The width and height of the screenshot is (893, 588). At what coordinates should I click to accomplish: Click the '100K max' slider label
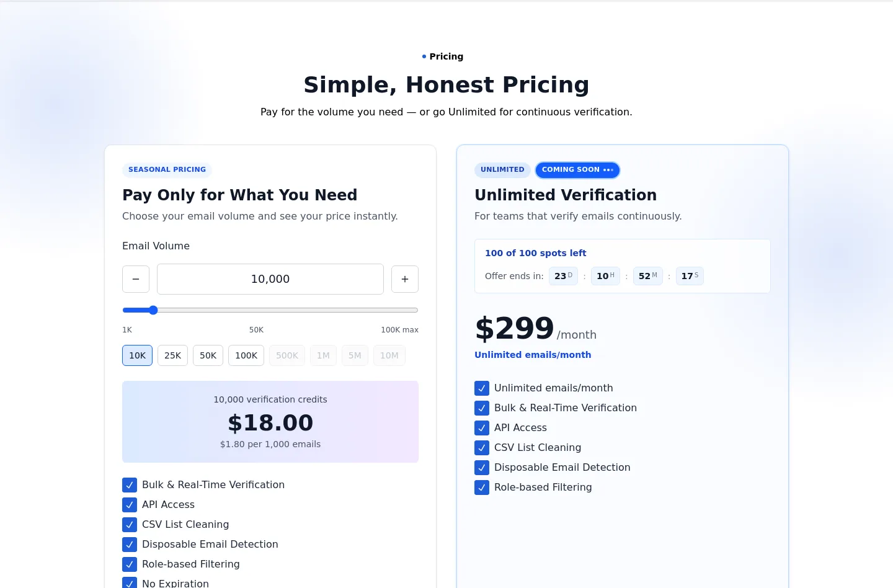[x=399, y=330]
